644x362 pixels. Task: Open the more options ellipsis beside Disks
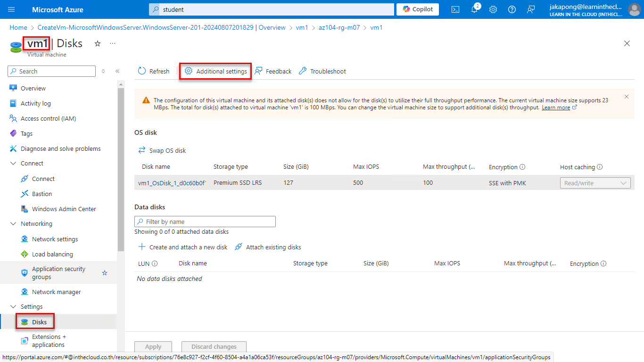pos(113,43)
